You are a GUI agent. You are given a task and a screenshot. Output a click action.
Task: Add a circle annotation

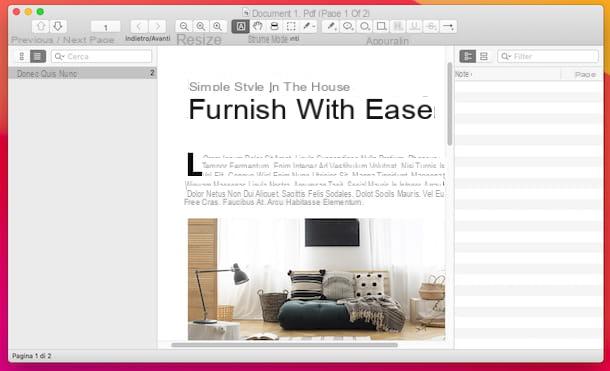(x=365, y=26)
